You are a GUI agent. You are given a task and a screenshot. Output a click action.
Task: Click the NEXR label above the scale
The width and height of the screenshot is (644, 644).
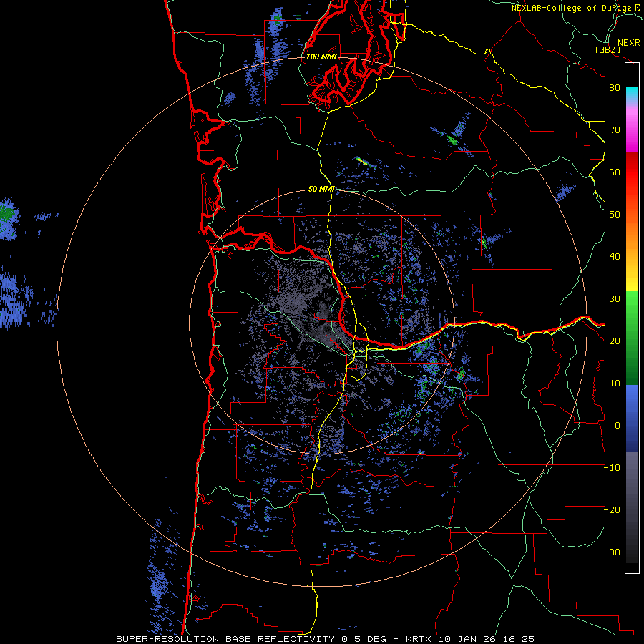629,43
